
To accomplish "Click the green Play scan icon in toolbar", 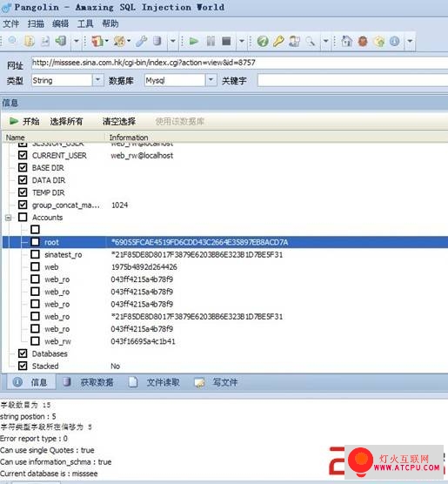I will 193,41.
